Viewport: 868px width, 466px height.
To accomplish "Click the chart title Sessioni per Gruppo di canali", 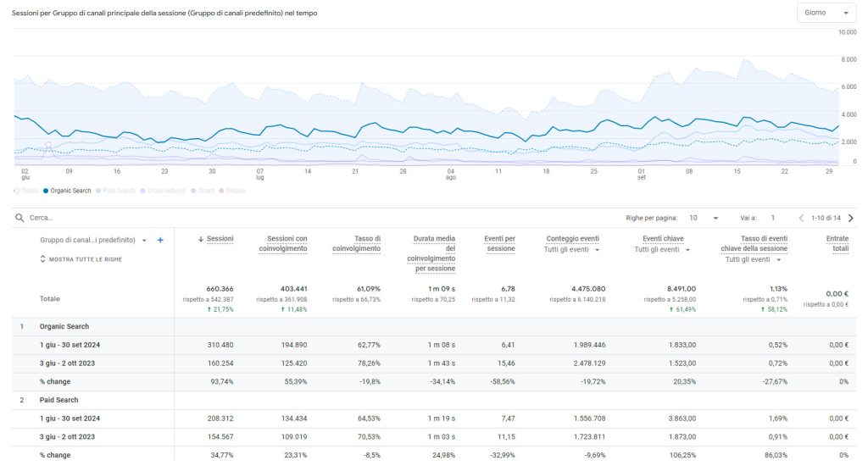I will [x=164, y=14].
